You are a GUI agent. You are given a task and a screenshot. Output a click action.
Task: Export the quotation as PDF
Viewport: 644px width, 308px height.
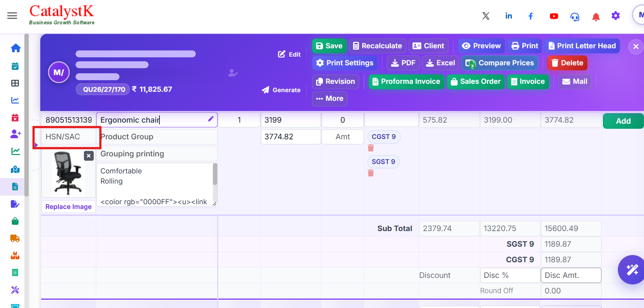(403, 63)
